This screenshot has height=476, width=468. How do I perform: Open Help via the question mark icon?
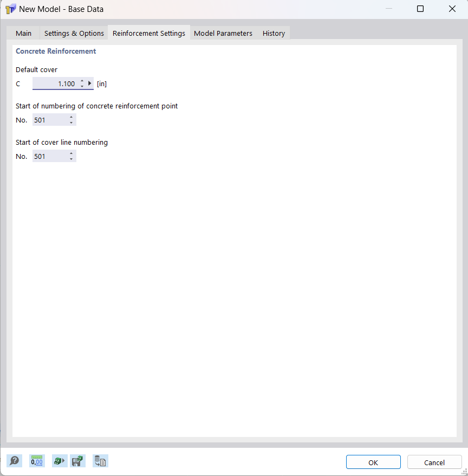point(15,461)
